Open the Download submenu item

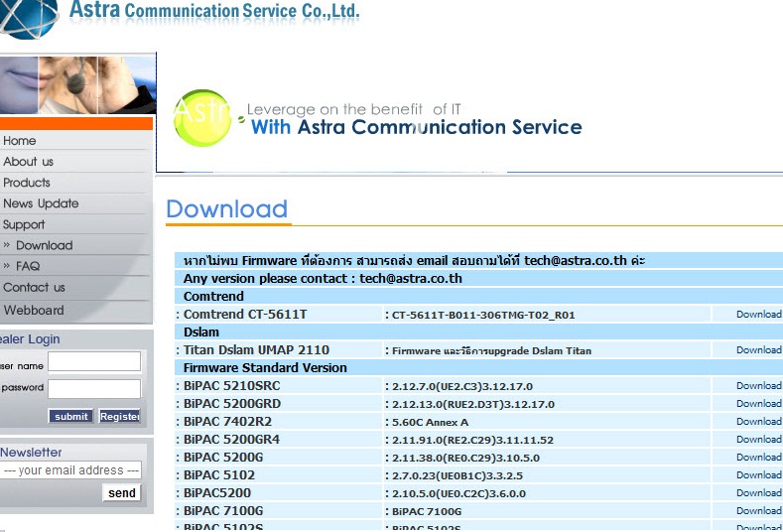pyautogui.click(x=44, y=246)
